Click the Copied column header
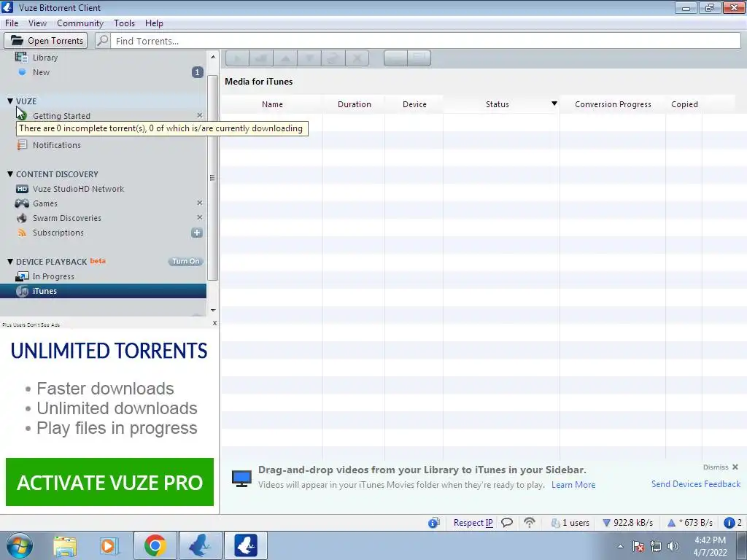 (684, 104)
